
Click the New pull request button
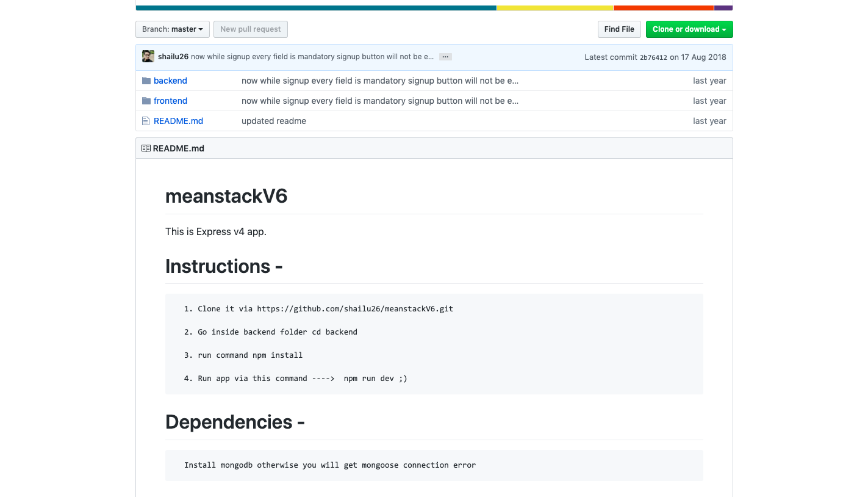251,29
